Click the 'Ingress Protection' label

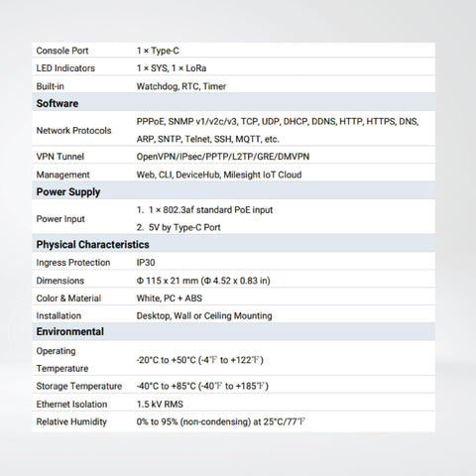coord(73,263)
